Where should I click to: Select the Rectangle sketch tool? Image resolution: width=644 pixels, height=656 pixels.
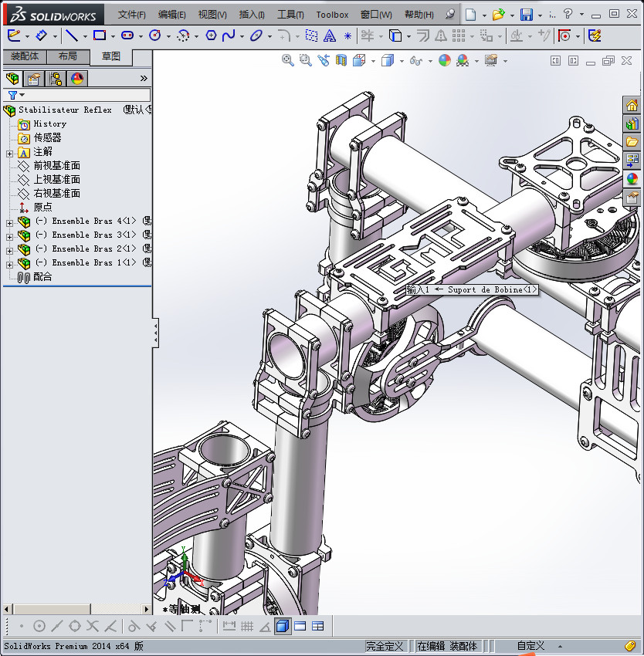coord(99,36)
